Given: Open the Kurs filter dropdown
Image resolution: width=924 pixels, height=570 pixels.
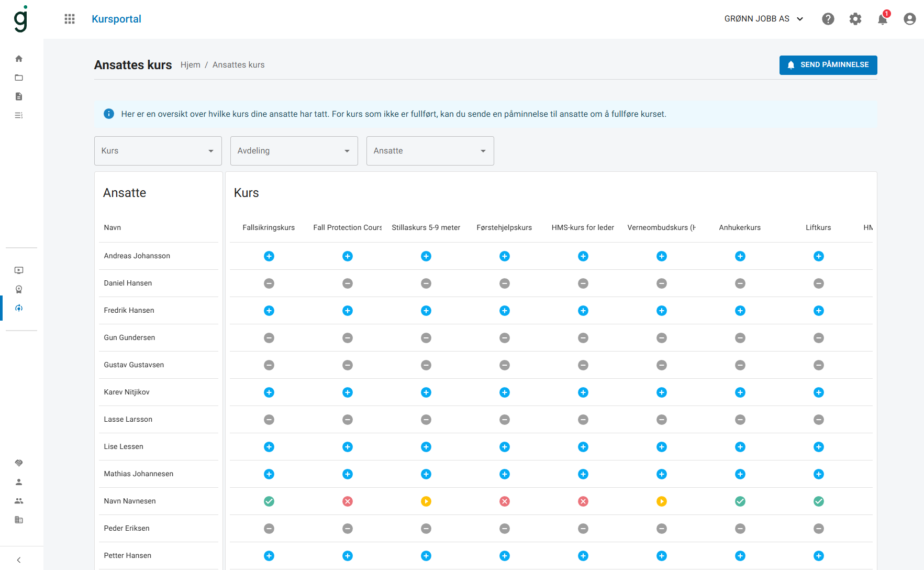Looking at the screenshot, I should 158,151.
